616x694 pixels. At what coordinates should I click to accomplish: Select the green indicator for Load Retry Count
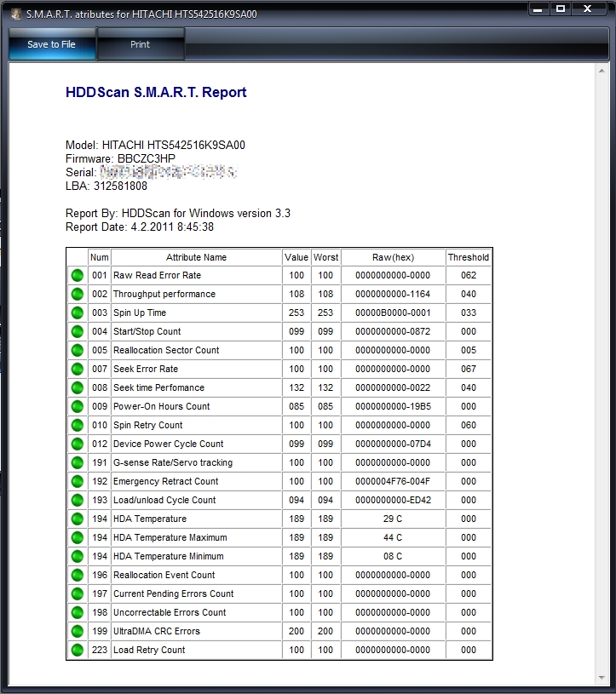tap(78, 651)
